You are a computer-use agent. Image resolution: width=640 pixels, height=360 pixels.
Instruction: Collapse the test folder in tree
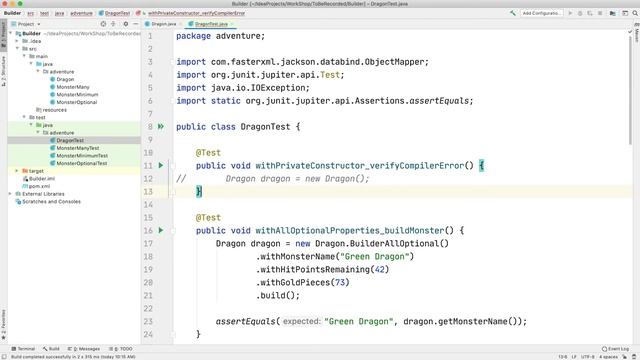click(x=24, y=117)
